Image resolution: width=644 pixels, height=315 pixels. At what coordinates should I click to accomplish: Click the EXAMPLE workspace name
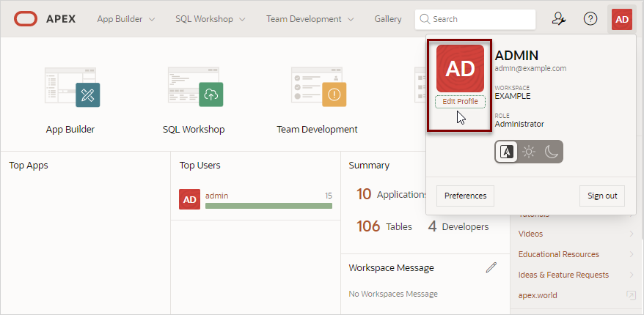tap(513, 97)
